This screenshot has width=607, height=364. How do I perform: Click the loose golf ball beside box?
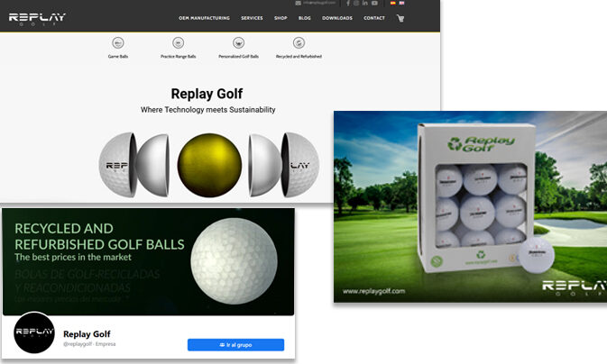[x=536, y=254]
